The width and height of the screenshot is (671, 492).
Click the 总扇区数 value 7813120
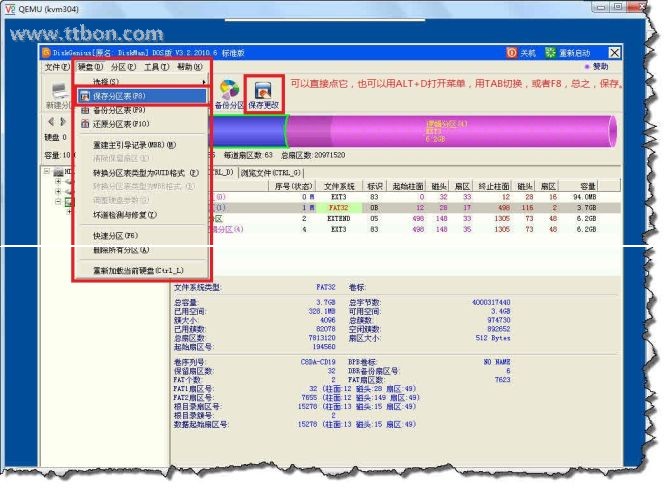pos(322,338)
